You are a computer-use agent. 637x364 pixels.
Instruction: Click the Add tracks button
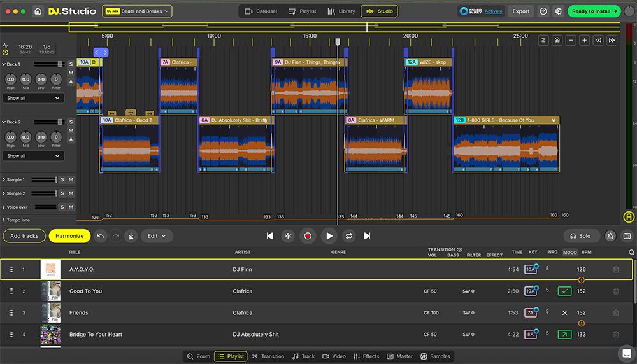pos(24,235)
